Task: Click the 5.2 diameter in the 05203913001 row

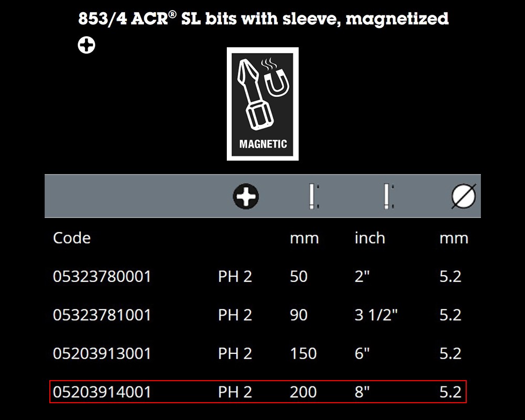Action: (x=450, y=354)
